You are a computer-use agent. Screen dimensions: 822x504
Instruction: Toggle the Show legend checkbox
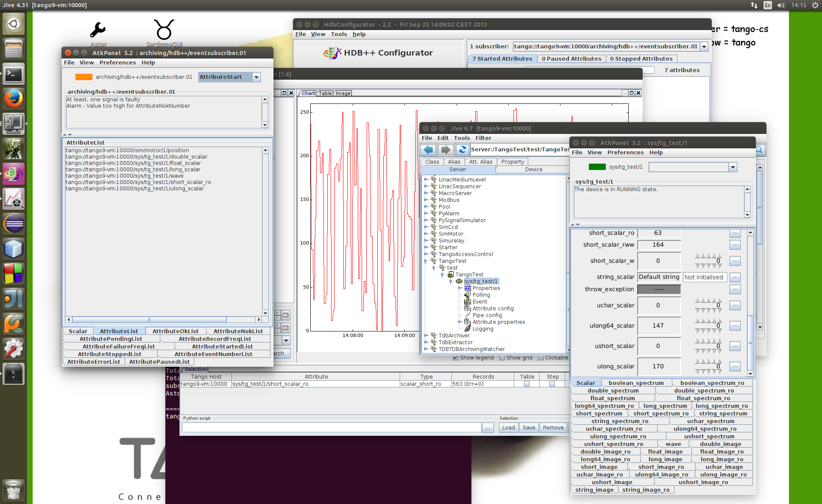(456, 358)
